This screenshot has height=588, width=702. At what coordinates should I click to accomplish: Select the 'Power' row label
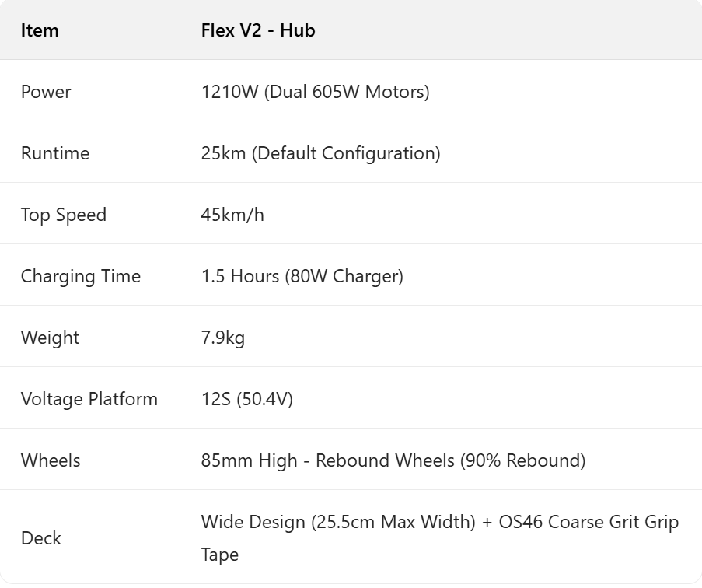click(x=46, y=92)
